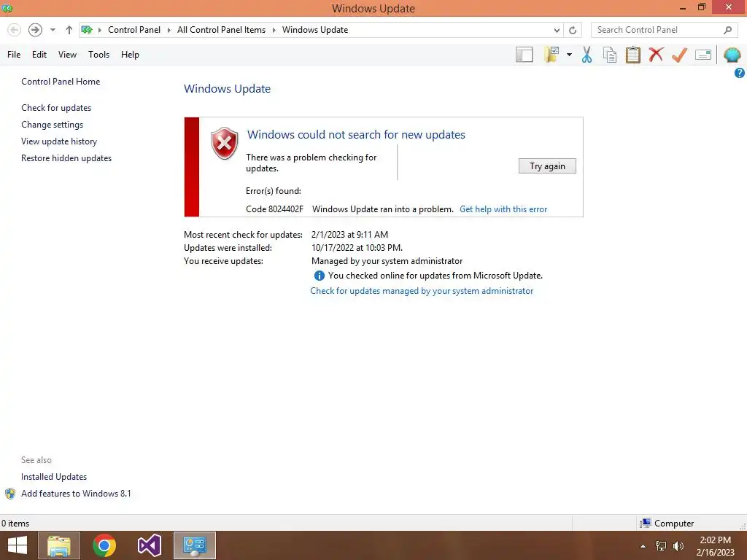
Task: Click Check for updates managed by your system administrator
Action: [x=422, y=291]
